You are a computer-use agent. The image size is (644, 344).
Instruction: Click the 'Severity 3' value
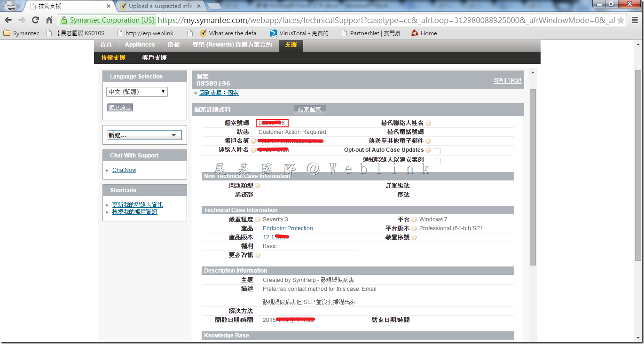click(275, 219)
